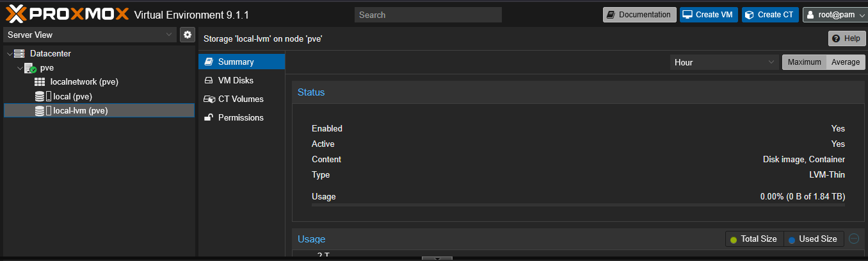This screenshot has height=261, width=868.
Task: Click the Status panel title
Action: [x=311, y=92]
